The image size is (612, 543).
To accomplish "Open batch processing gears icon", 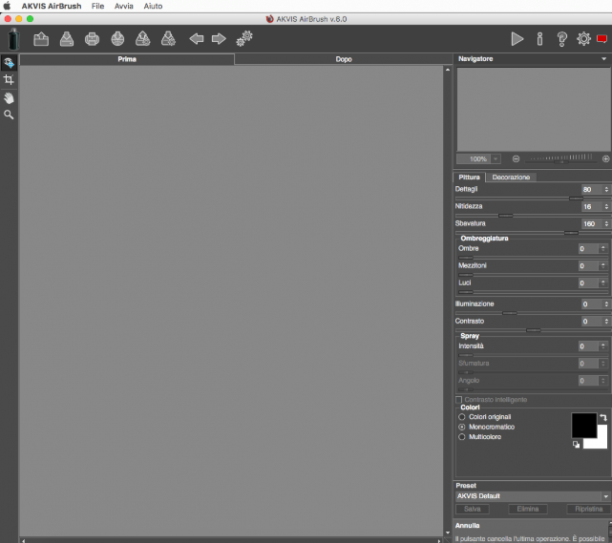I will [x=244, y=39].
